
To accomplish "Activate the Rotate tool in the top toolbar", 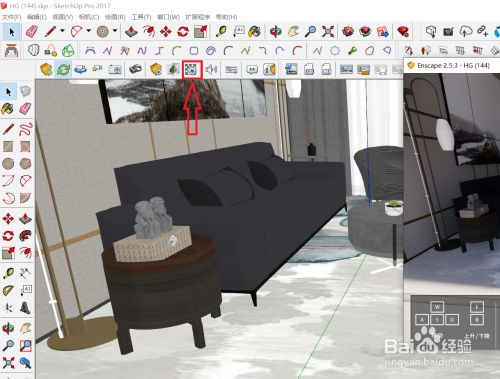I will 183,32.
